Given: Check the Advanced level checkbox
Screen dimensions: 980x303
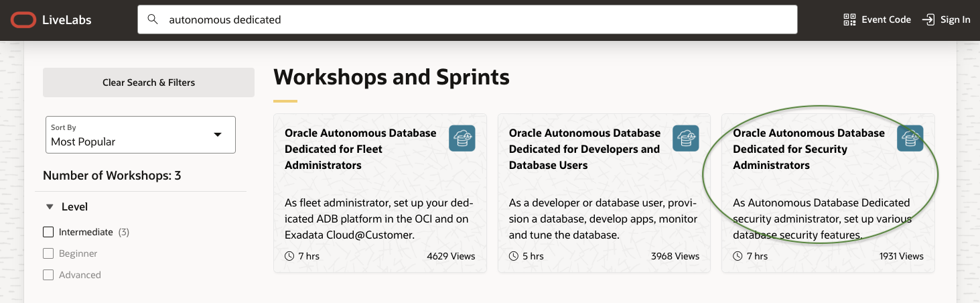Looking at the screenshot, I should tap(48, 275).
